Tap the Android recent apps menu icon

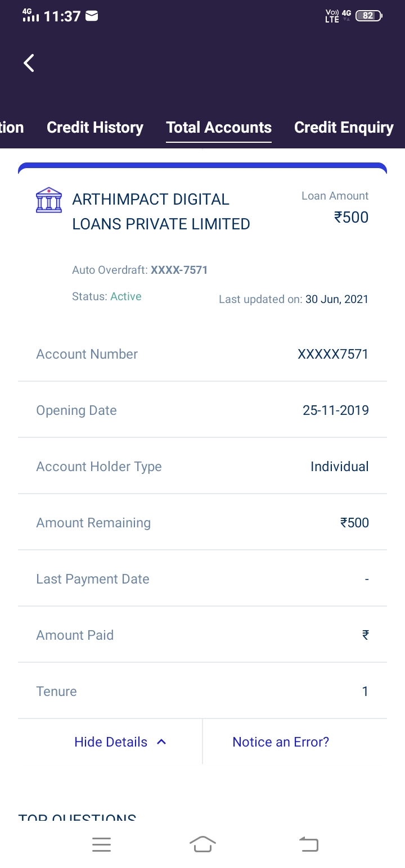(x=101, y=844)
